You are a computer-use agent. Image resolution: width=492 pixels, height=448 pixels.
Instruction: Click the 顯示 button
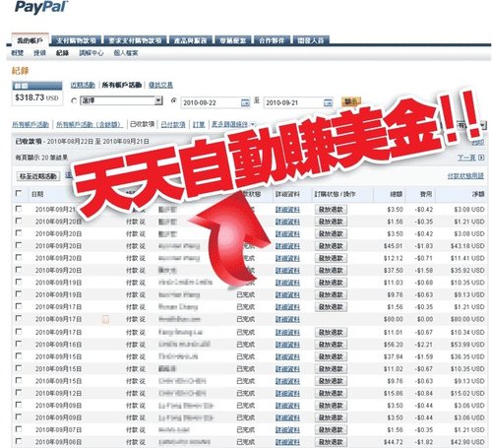(351, 101)
